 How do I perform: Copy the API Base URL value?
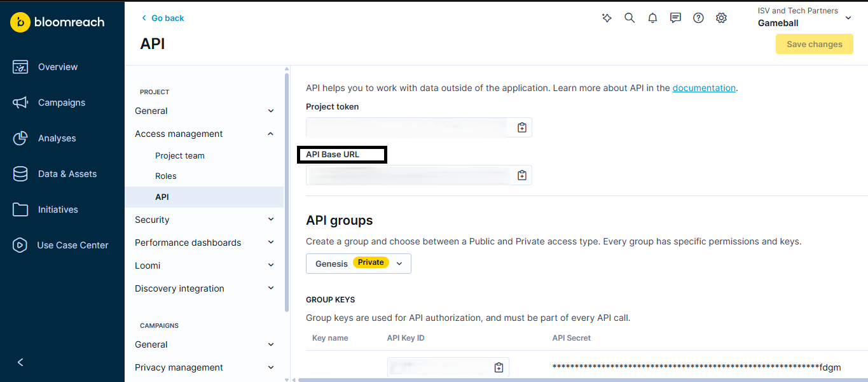click(522, 175)
